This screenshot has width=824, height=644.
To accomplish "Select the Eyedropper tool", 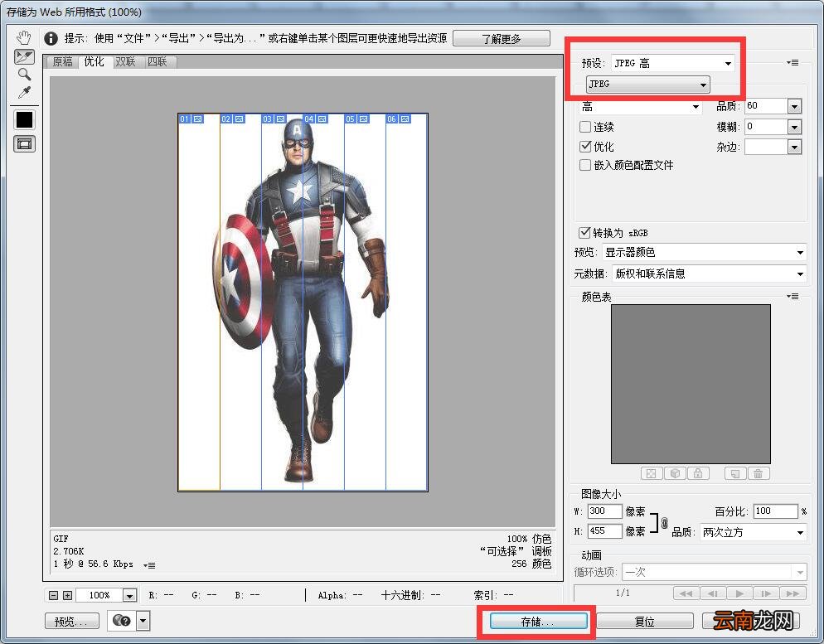I will pyautogui.click(x=24, y=93).
